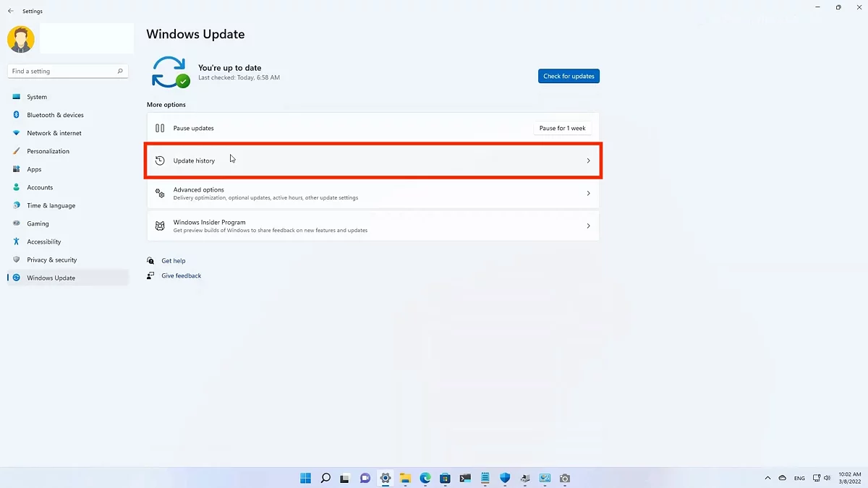The image size is (868, 488).
Task: Expand Windows Insider Program with its chevron
Action: [588, 226]
